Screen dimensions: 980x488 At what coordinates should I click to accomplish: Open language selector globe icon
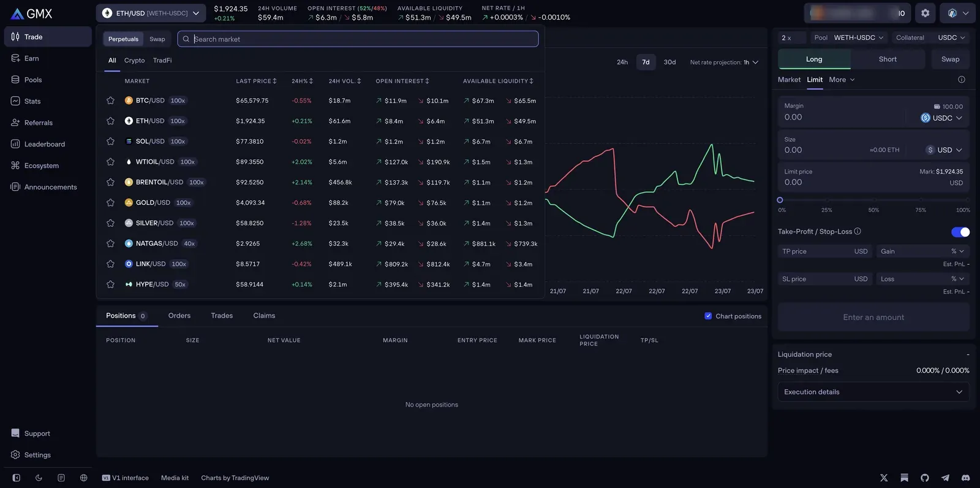pos(84,478)
